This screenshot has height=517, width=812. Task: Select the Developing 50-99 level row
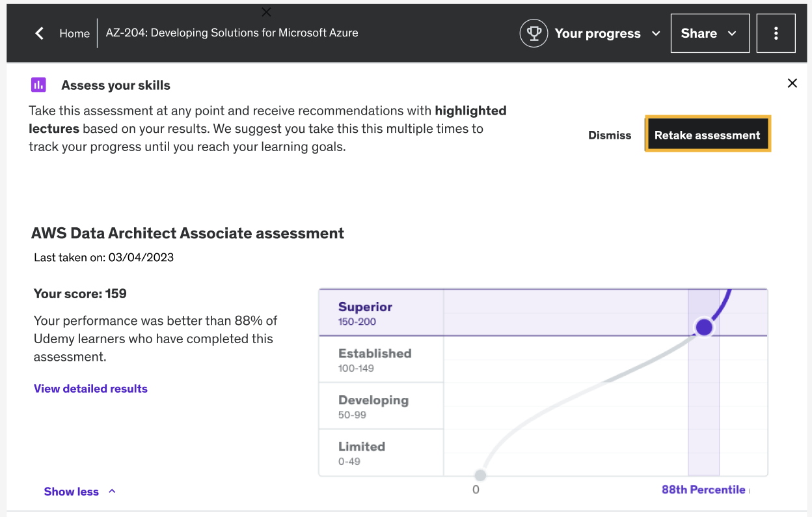pyautogui.click(x=381, y=406)
